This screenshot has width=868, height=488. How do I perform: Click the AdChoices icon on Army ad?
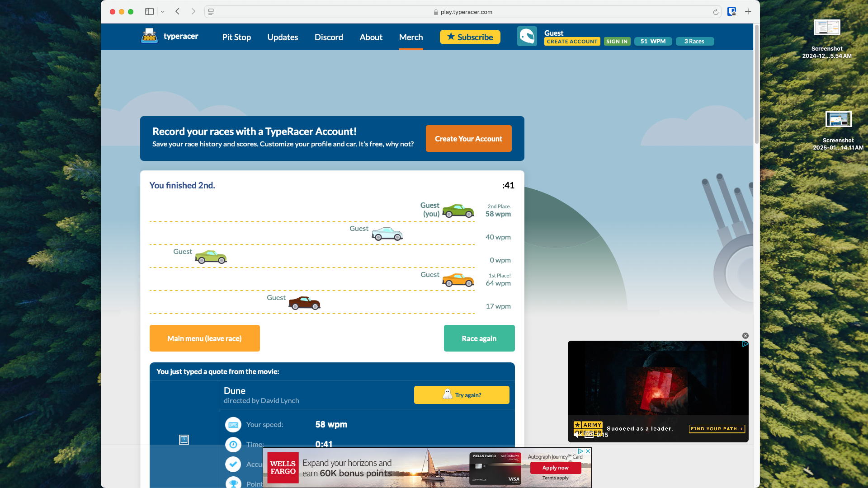pos(745,344)
